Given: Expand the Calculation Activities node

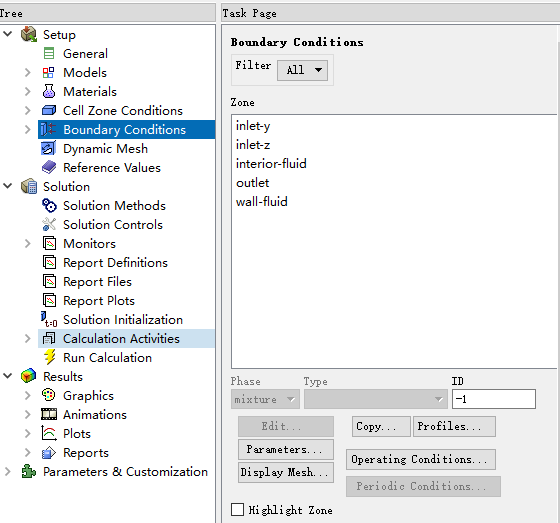Looking at the screenshot, I should click(x=28, y=338).
